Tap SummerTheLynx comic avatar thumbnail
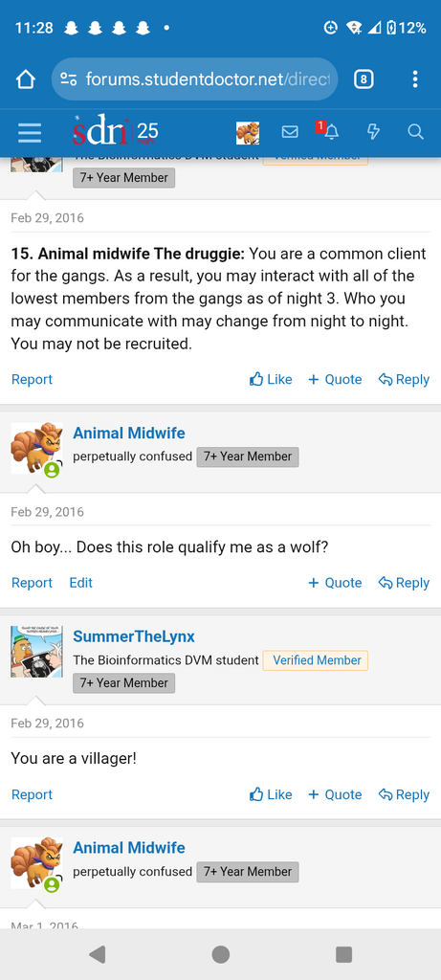The image size is (441, 980). tap(37, 651)
